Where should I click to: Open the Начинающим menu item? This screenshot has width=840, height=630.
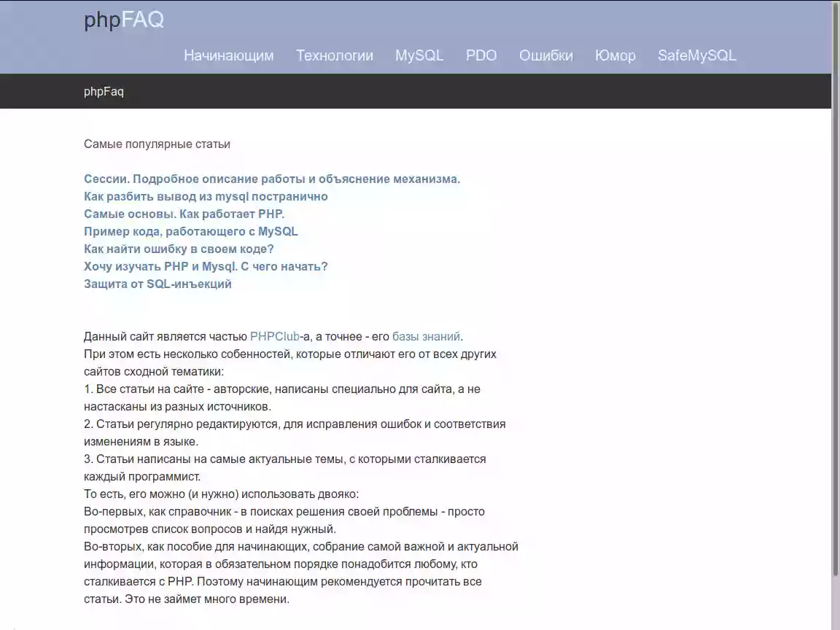(229, 55)
